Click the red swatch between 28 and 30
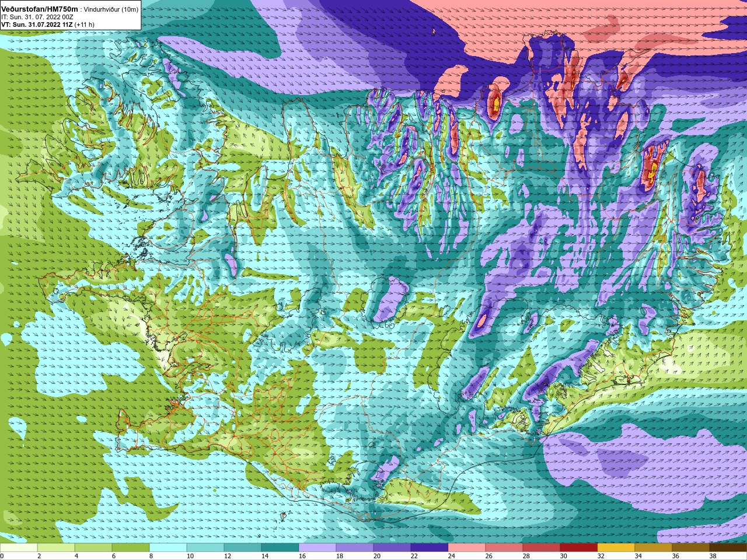Screen dimensions: 747x560 542,548
